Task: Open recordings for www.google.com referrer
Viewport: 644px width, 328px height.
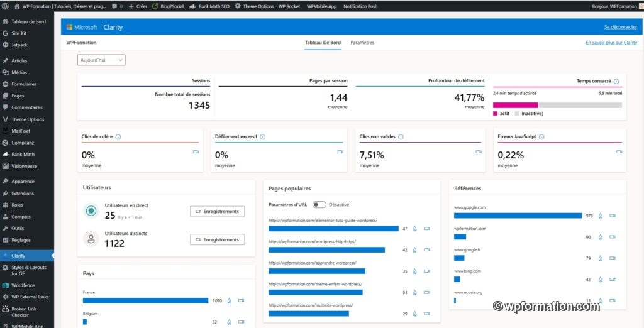Action: point(613,216)
